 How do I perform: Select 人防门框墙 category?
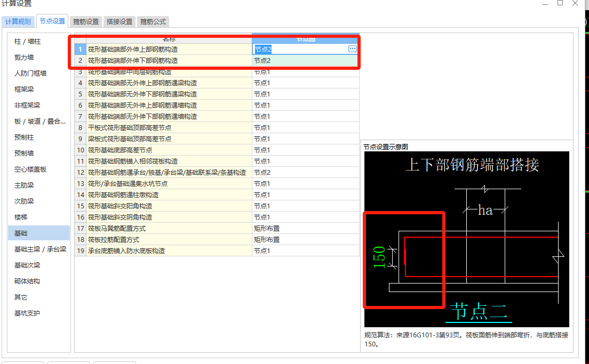(x=30, y=74)
